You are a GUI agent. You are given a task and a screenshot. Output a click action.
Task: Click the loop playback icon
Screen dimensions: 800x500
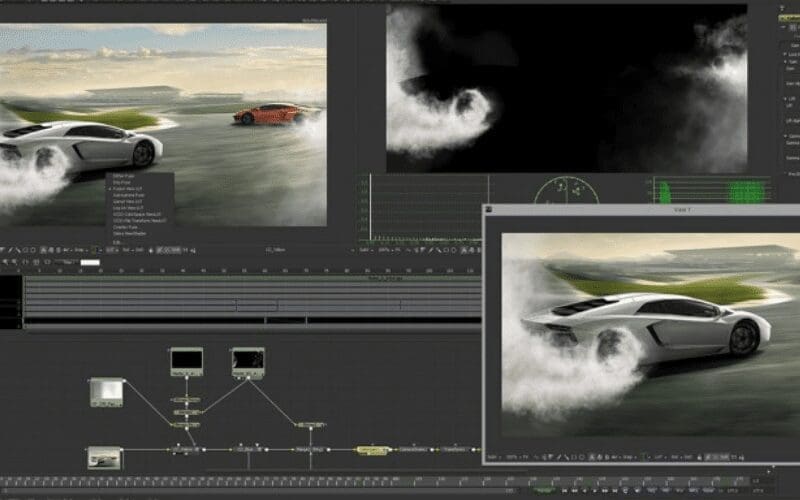pos(625,490)
